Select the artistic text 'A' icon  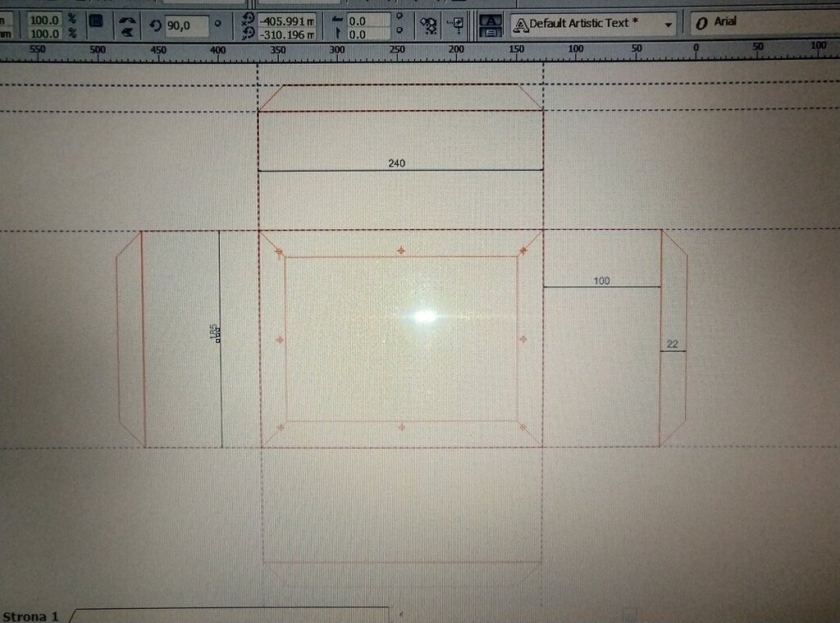(x=490, y=19)
